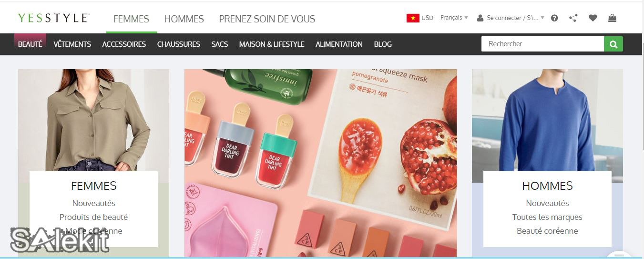The width and height of the screenshot is (644, 259).
Task: Open the USD currency selector
Action: point(428,18)
